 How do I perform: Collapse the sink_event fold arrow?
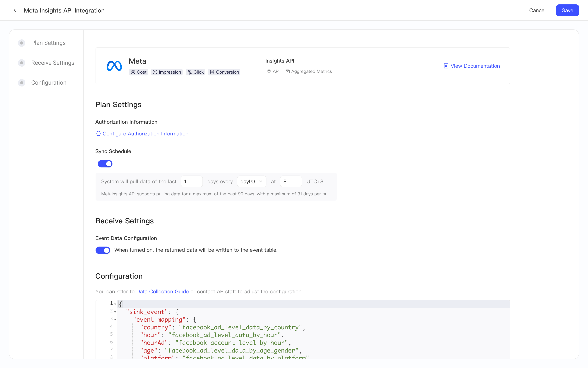tap(115, 312)
